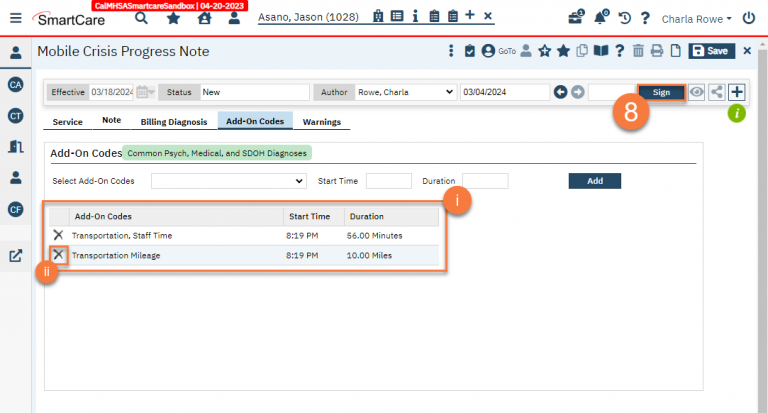Click the Duration input field
The height and width of the screenshot is (413, 768).
pos(485,181)
